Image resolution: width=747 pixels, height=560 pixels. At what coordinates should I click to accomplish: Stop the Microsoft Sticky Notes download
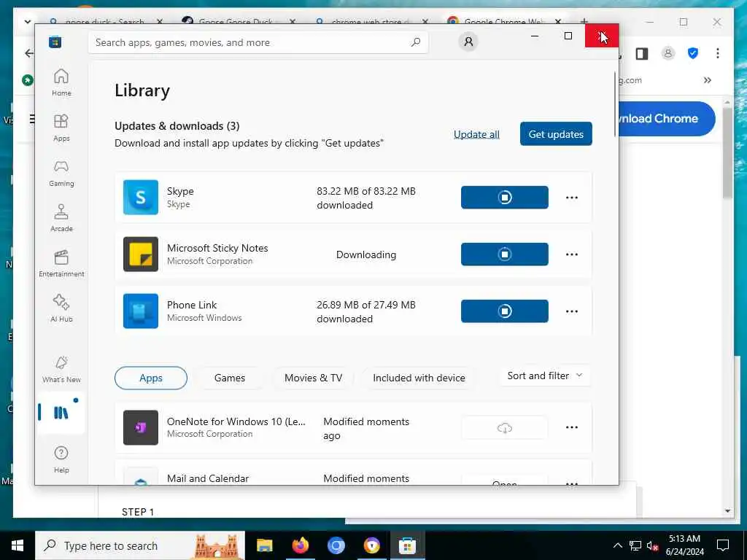coord(505,254)
